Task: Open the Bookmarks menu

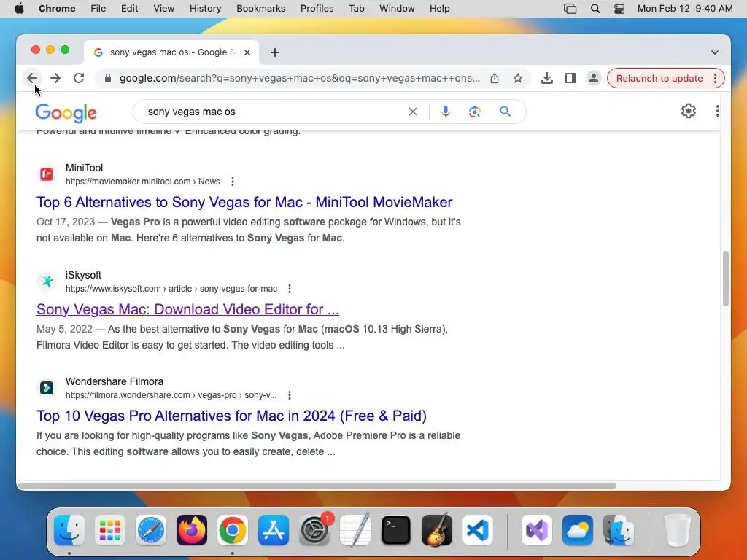Action: click(x=260, y=9)
